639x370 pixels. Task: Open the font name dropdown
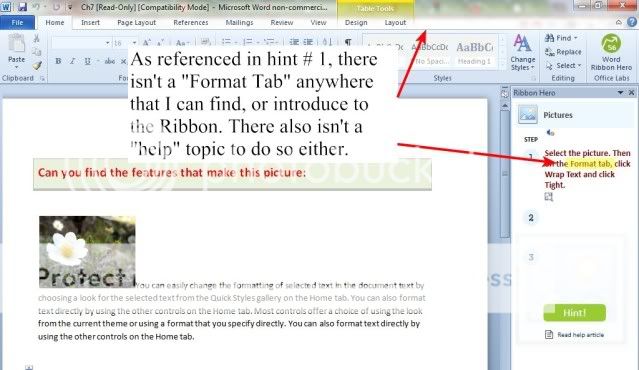107,43
